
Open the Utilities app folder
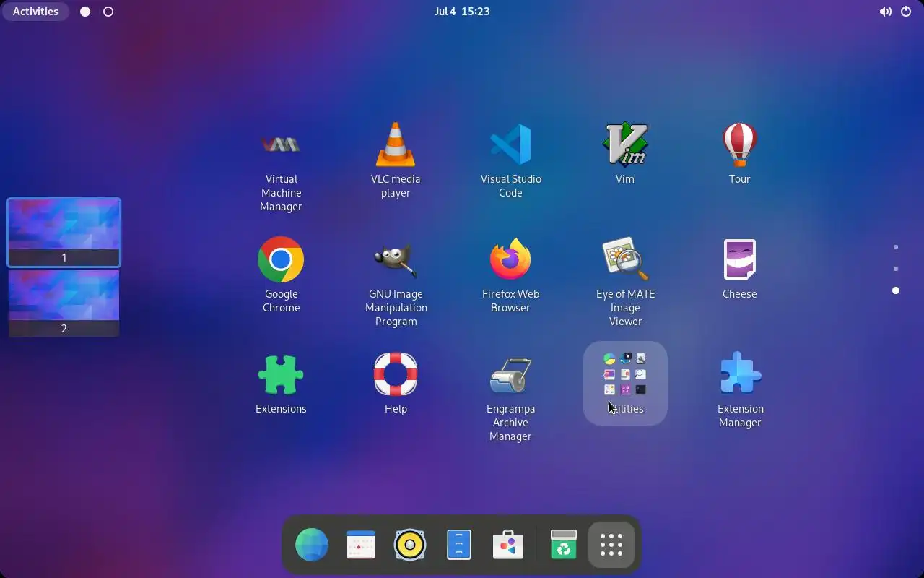(625, 383)
